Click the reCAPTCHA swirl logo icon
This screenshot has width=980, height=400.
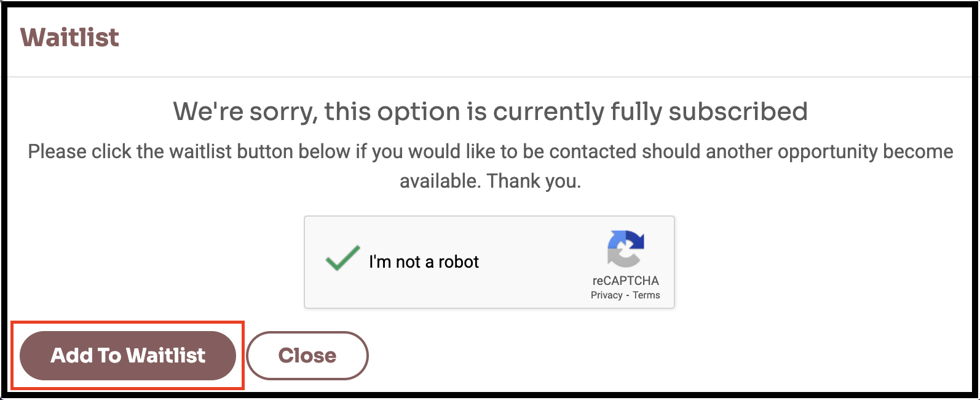point(625,249)
